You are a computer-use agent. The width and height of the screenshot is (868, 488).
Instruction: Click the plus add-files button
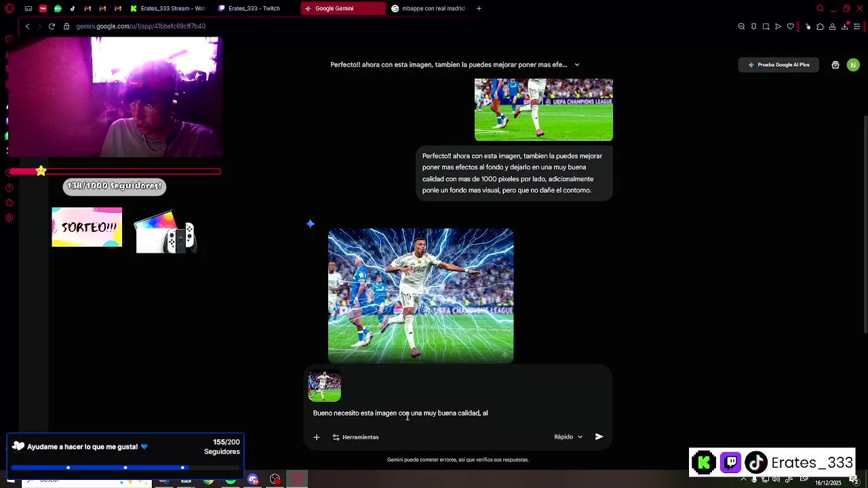(x=316, y=437)
